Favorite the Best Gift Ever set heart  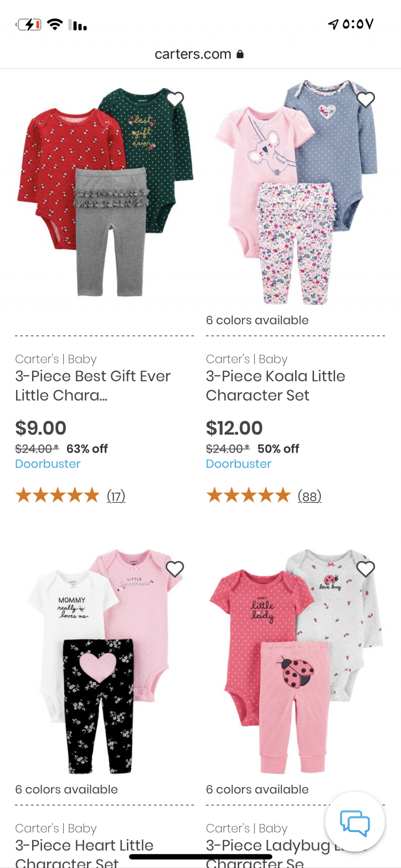click(175, 99)
